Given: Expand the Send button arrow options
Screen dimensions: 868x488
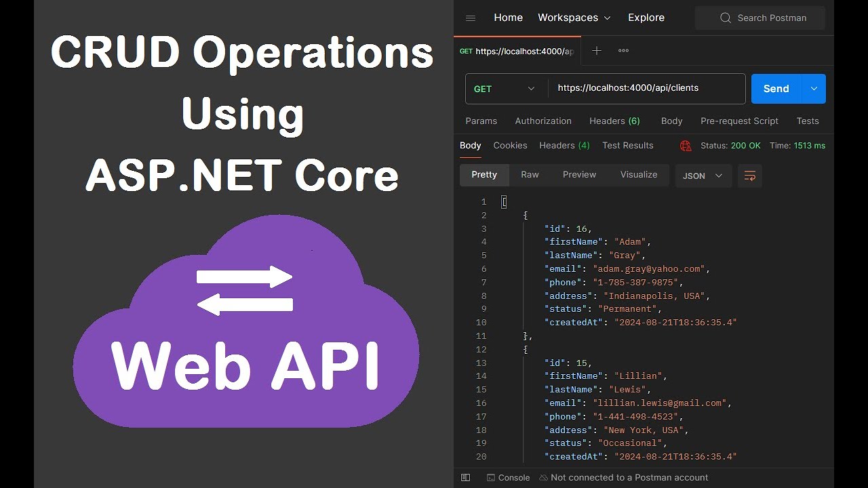Looking at the screenshot, I should point(814,89).
